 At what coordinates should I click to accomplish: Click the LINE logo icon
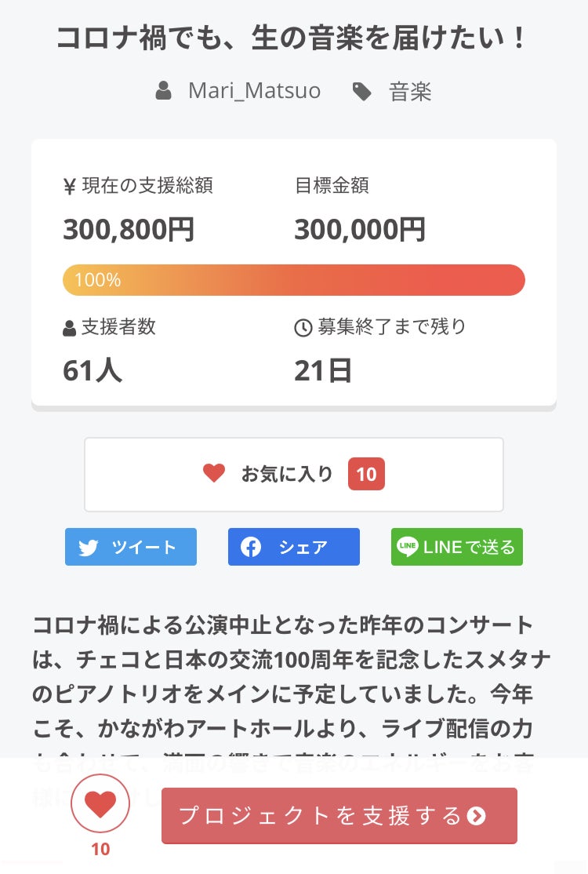pyautogui.click(x=408, y=547)
